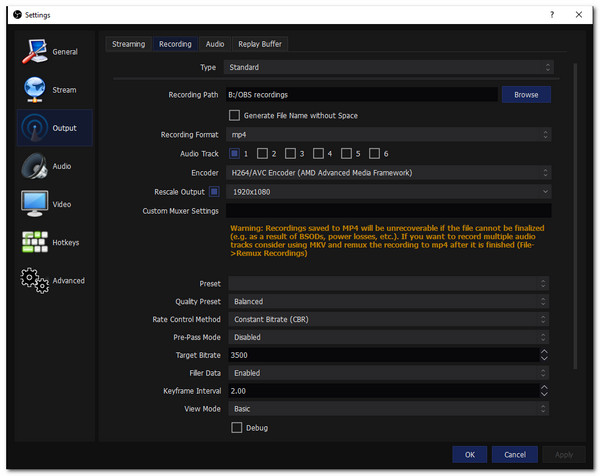Click the Custom Muxer Settings field
The height and width of the screenshot is (476, 600).
388,210
